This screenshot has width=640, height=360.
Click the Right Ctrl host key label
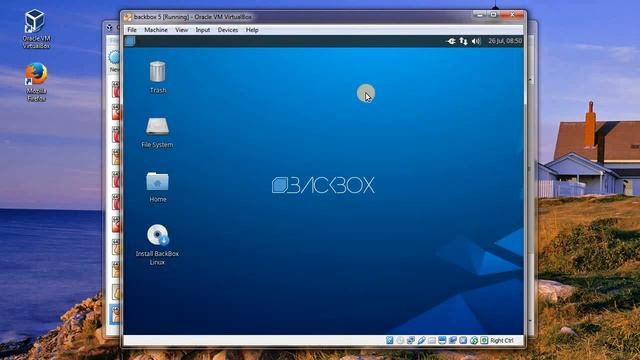502,340
